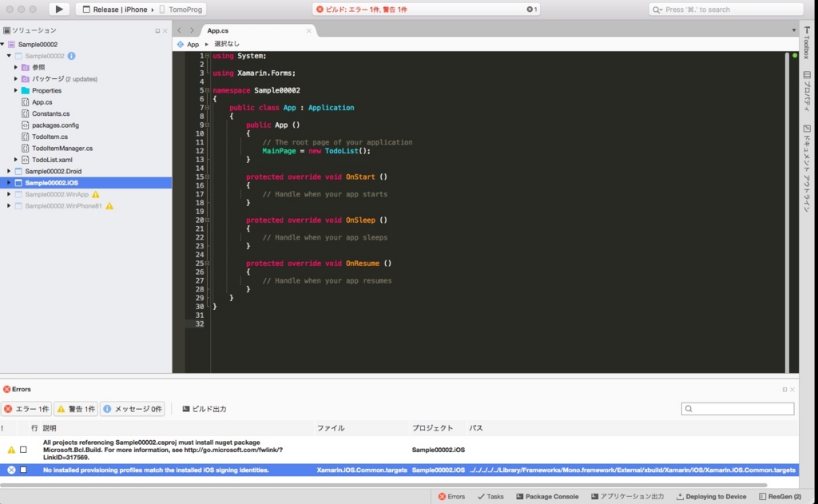Expand the Sample00002.iOS project
This screenshot has width=818, height=504.
tap(9, 183)
